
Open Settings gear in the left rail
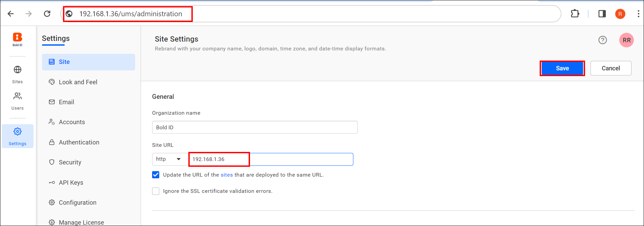[18, 136]
